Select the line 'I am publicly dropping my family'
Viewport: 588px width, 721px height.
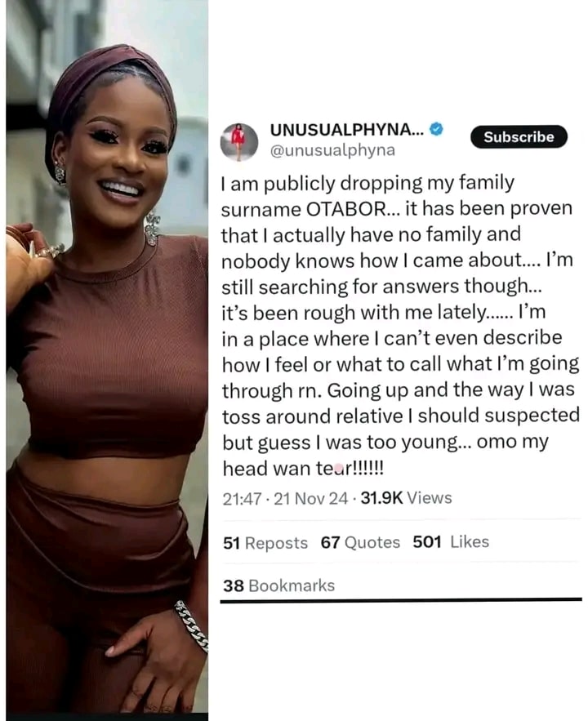(x=367, y=184)
